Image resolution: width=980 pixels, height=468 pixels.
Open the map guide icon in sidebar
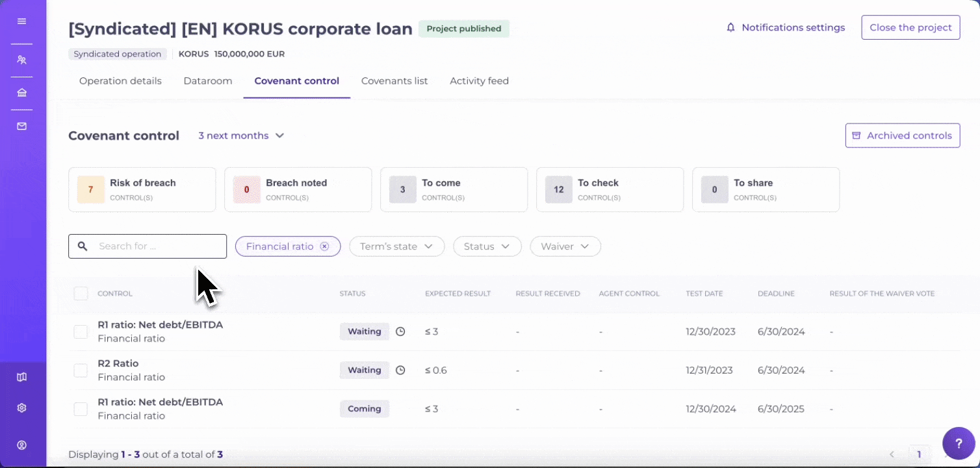pyautogui.click(x=21, y=377)
